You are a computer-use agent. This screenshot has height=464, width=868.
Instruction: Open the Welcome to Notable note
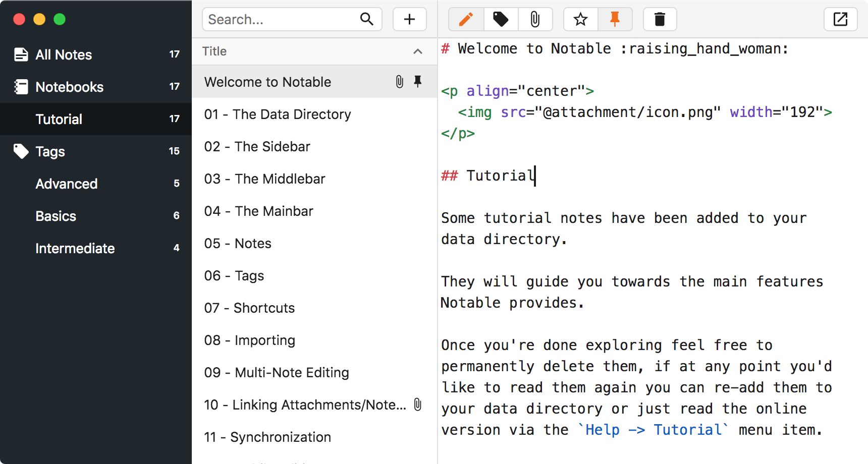pos(314,82)
